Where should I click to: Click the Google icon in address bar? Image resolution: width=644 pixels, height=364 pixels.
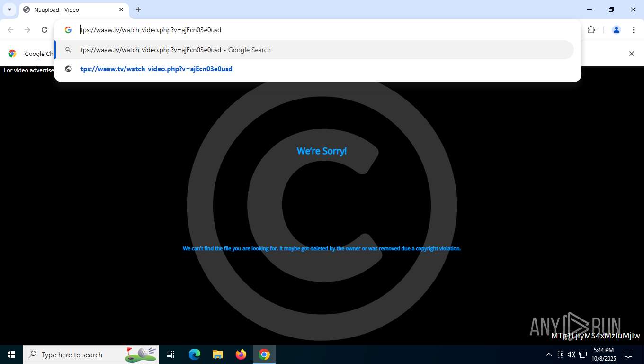point(68,30)
